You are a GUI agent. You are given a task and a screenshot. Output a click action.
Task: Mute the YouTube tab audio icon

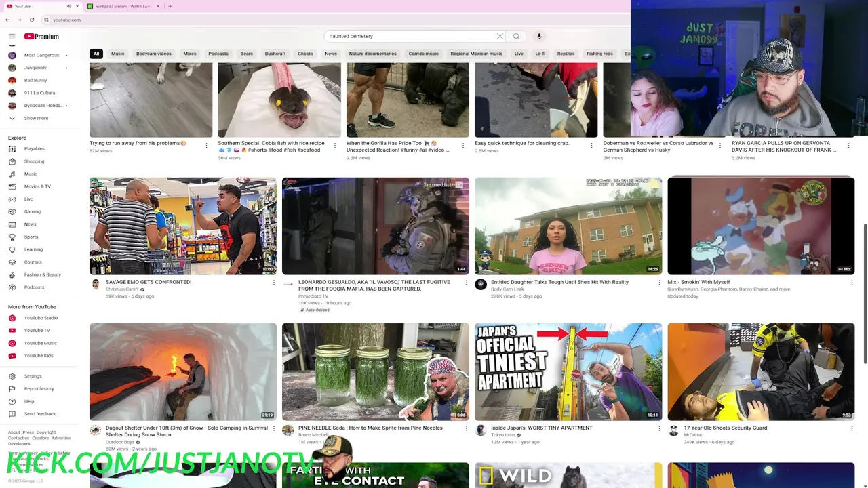click(x=68, y=6)
